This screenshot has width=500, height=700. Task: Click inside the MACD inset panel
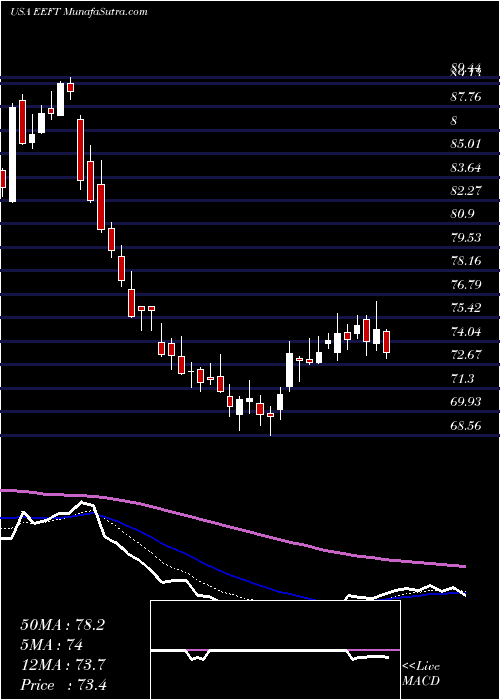275,650
